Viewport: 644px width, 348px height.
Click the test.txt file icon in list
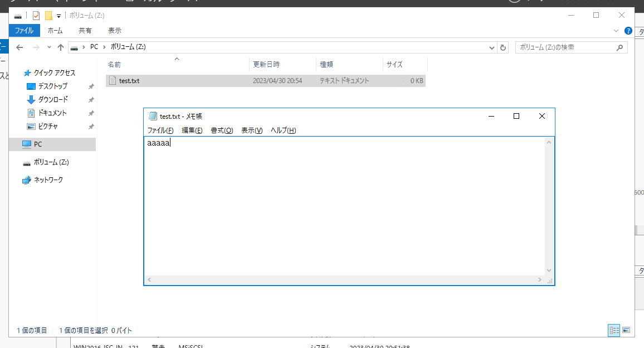pos(113,81)
